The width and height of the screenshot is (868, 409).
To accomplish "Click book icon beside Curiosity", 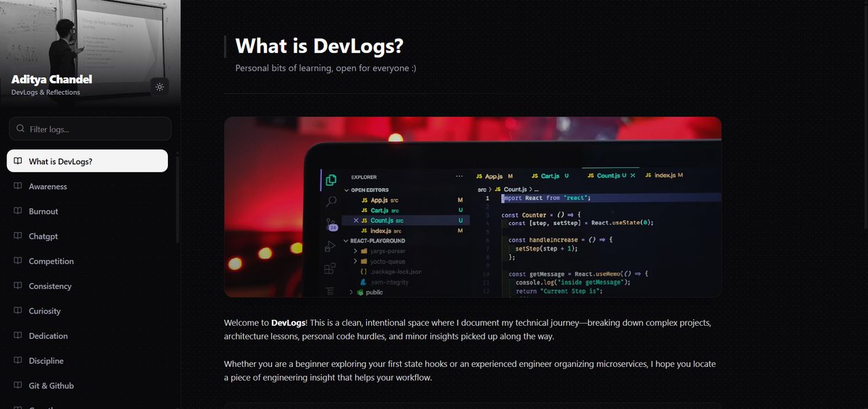I will pyautogui.click(x=18, y=311).
